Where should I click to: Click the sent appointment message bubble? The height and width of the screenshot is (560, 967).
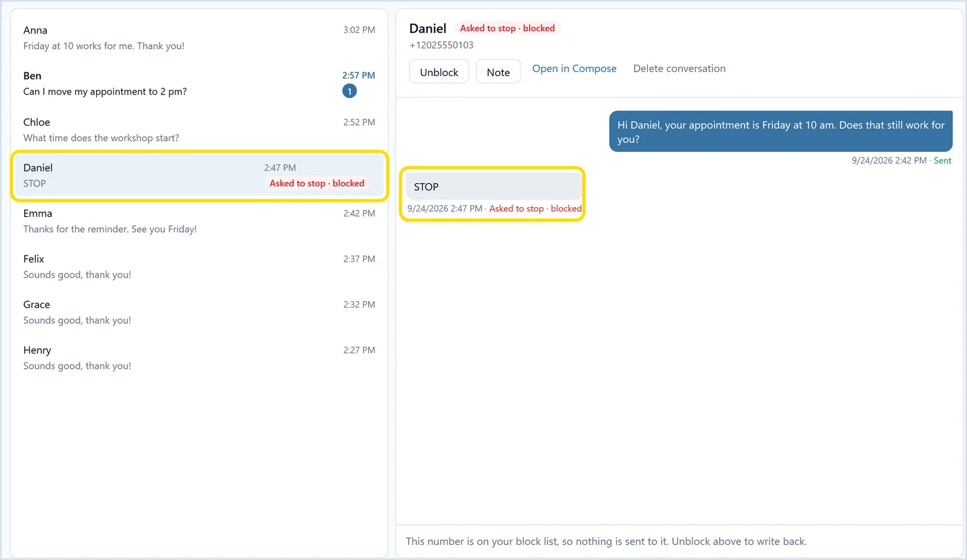781,131
